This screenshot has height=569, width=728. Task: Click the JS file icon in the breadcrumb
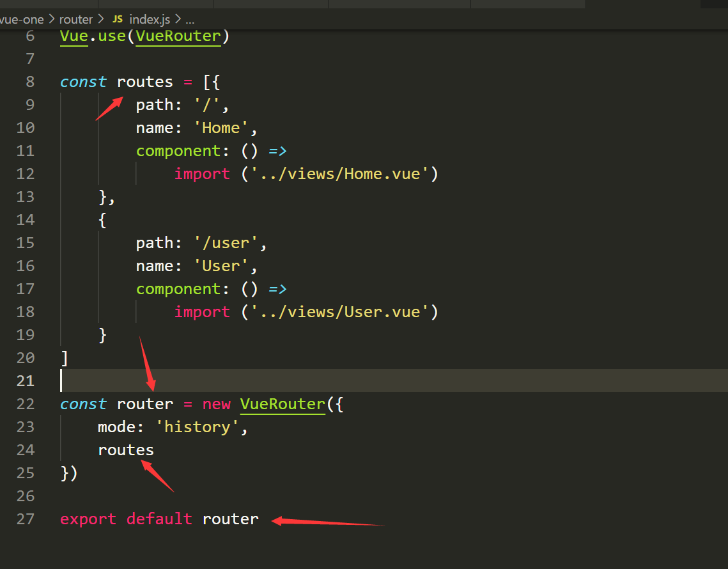click(x=118, y=20)
